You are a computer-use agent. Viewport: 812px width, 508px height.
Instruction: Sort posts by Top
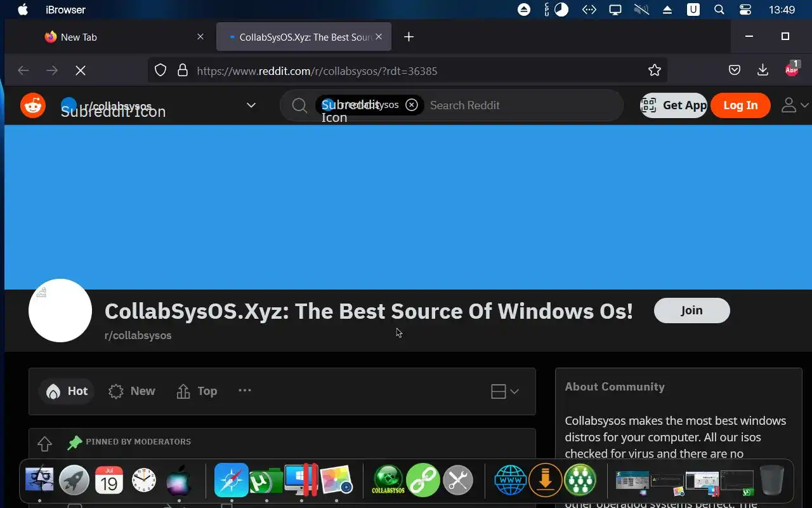[x=197, y=391]
